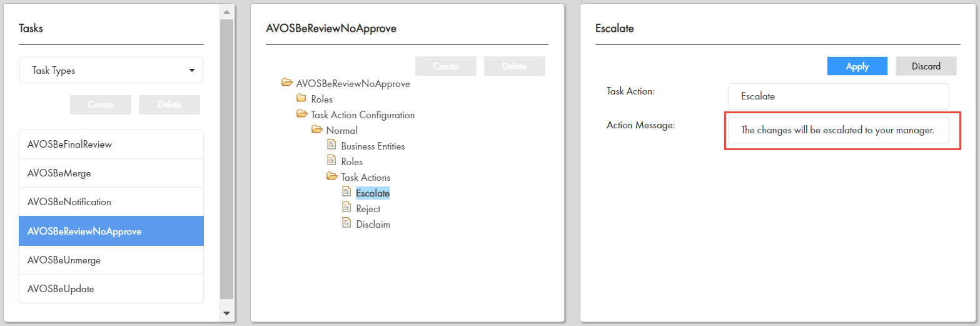This screenshot has width=980, height=326.
Task: Click the Tasks panel scroll up arrow
Action: pos(226,11)
